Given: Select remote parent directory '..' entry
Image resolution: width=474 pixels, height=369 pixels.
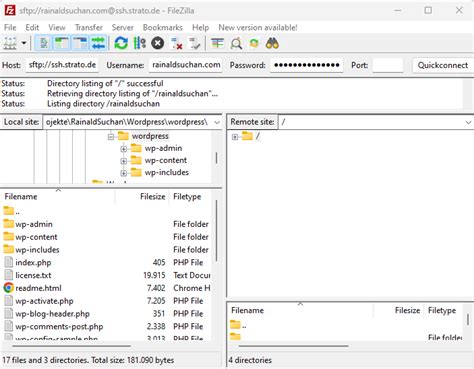Looking at the screenshot, I should pyautogui.click(x=345, y=325).
